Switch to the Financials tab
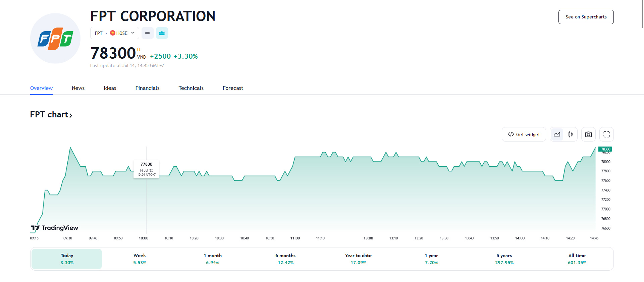644x282 pixels. click(147, 88)
